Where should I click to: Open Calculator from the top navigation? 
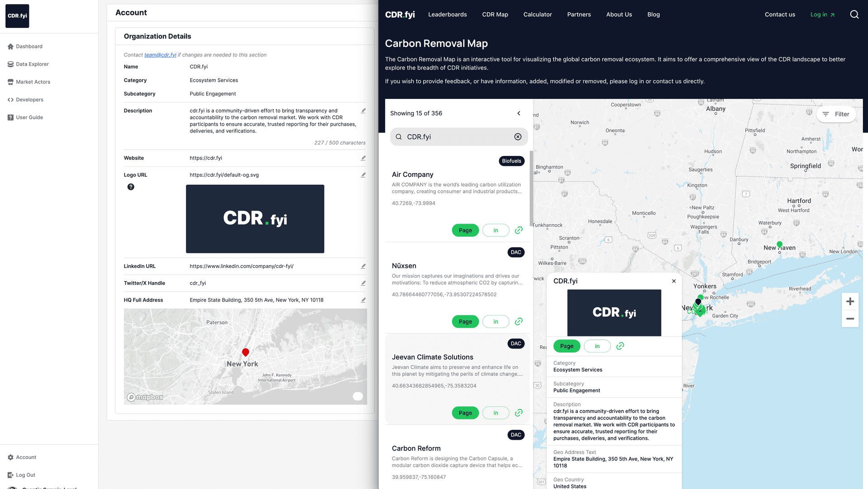(x=538, y=14)
